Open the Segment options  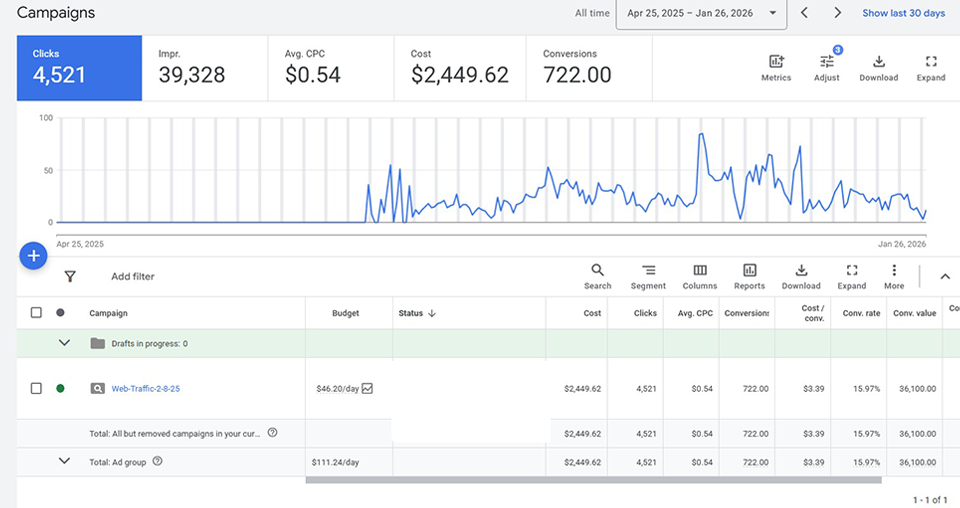pos(648,277)
